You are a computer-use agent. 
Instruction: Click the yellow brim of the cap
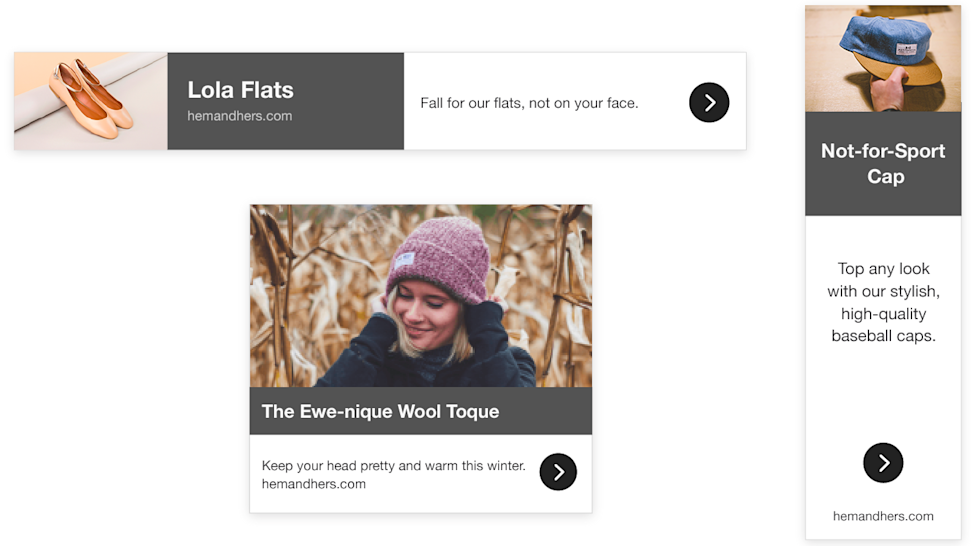click(915, 72)
